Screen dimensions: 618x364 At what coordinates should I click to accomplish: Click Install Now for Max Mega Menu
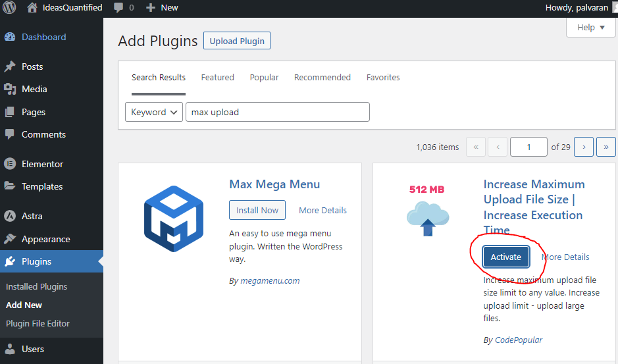257,210
